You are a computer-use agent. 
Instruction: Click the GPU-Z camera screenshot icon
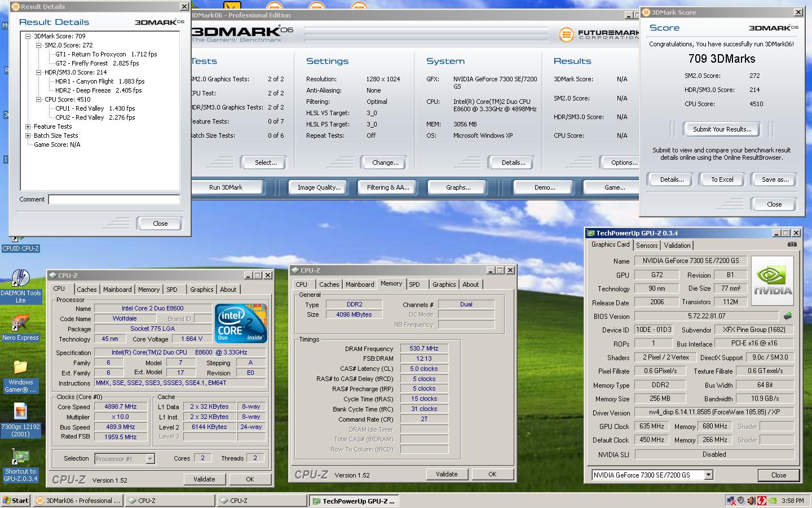pyautogui.click(x=792, y=244)
